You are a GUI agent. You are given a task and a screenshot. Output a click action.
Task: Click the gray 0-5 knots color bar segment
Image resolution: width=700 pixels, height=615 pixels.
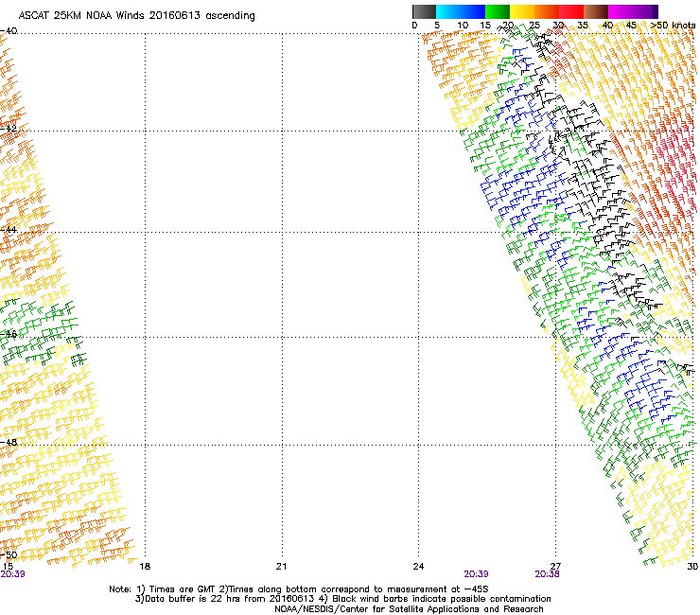424,11
